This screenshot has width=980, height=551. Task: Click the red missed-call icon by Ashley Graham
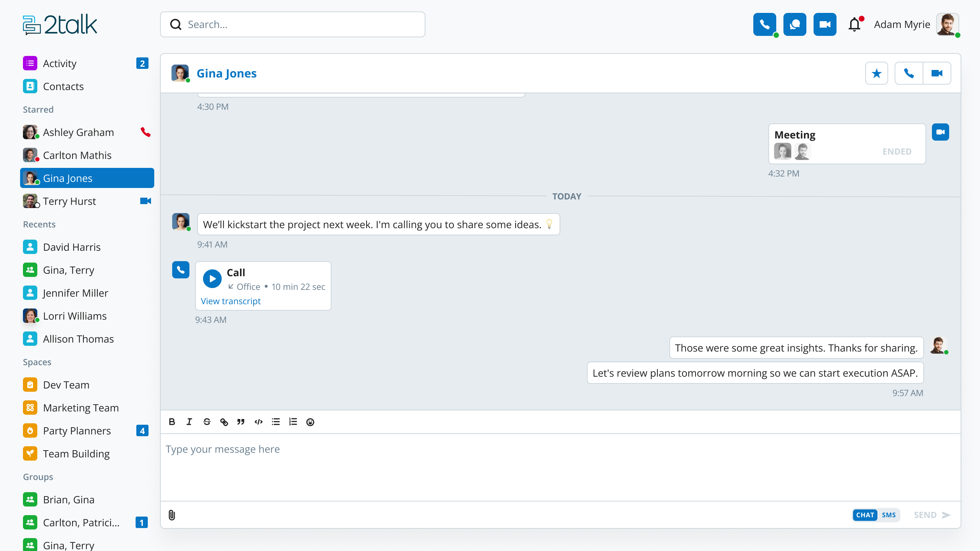pos(145,132)
